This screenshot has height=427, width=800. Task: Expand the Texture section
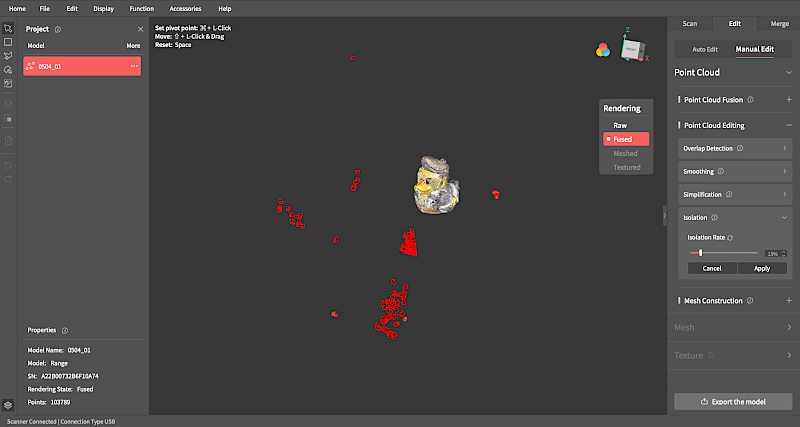point(789,356)
